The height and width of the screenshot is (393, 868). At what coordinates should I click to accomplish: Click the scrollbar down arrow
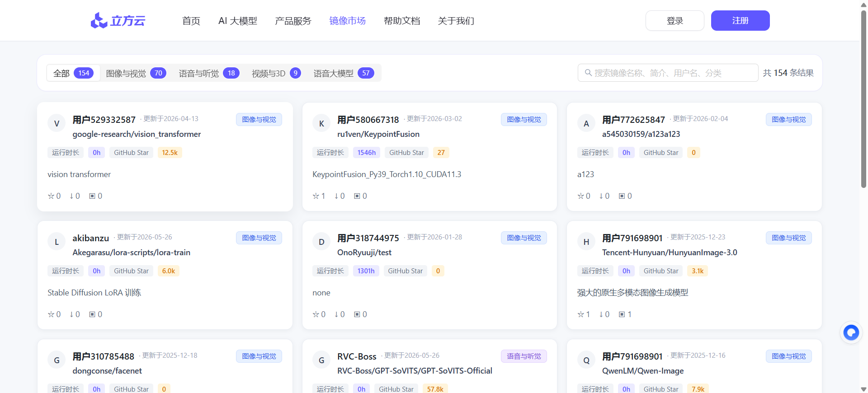coord(863,389)
